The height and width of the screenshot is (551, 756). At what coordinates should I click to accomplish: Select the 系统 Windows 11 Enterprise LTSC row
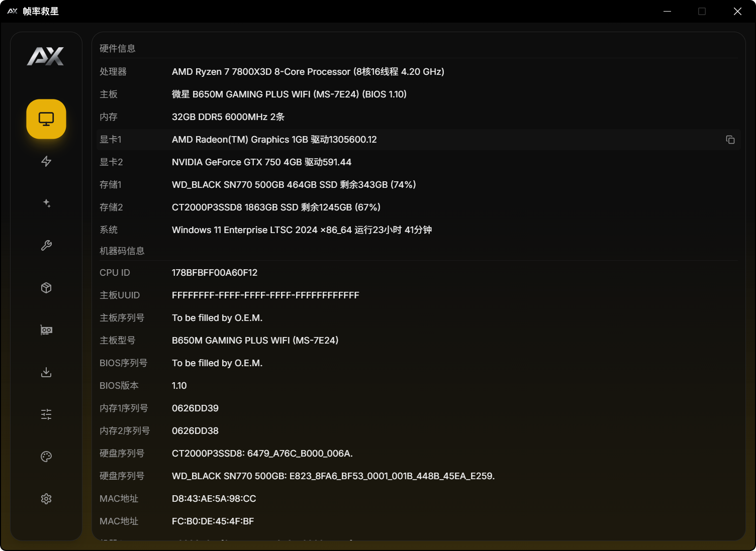point(302,230)
